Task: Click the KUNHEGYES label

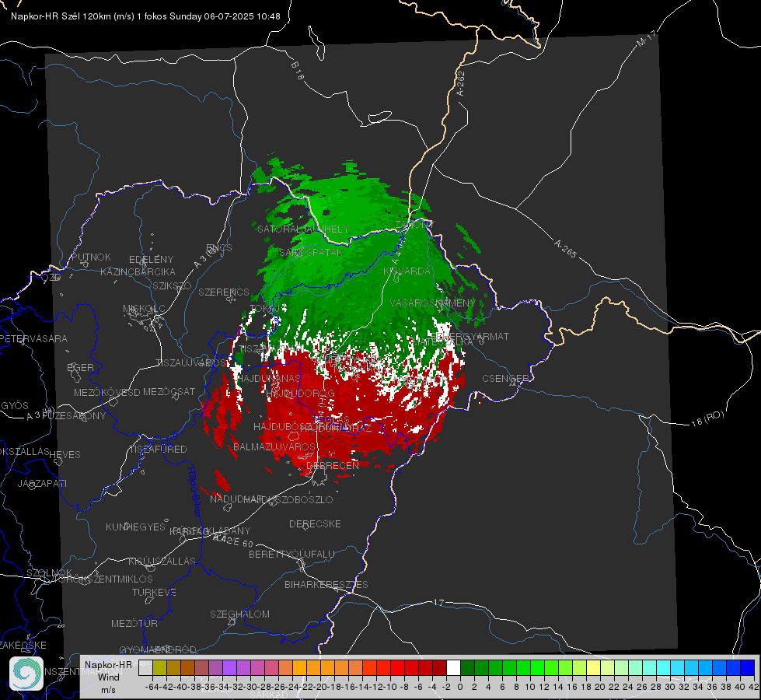Action: click(x=135, y=527)
